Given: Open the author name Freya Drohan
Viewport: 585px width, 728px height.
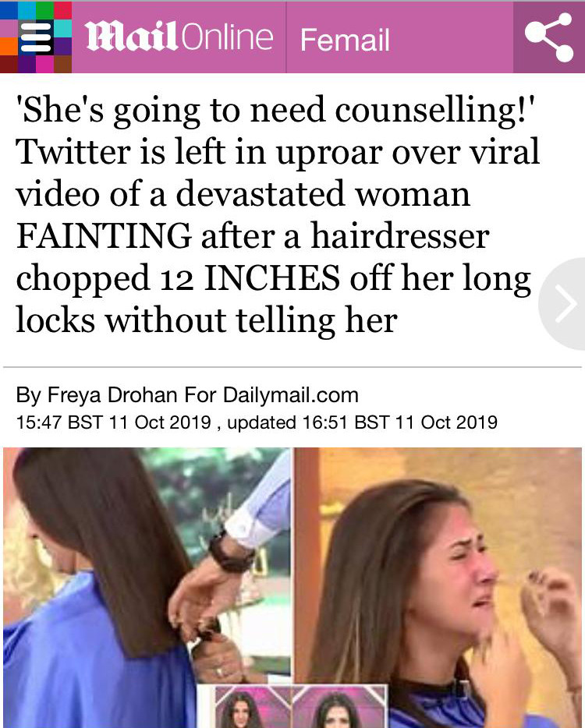Looking at the screenshot, I should click(112, 395).
